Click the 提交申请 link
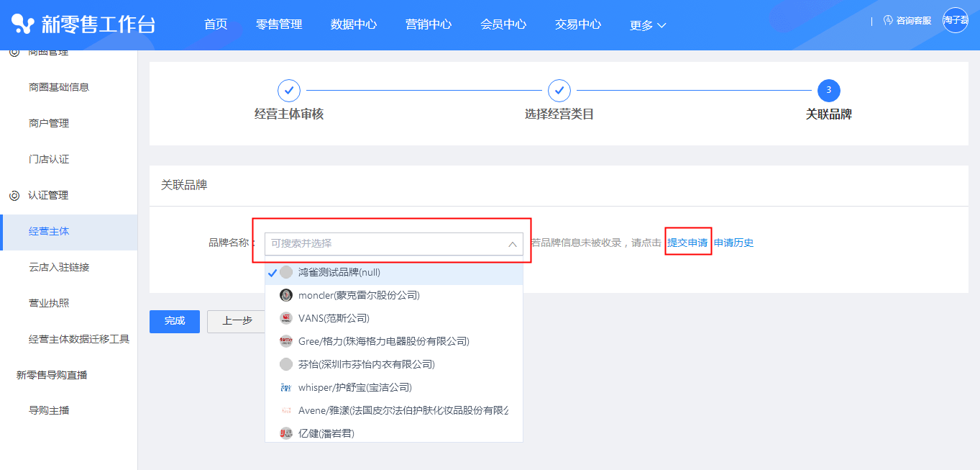The height and width of the screenshot is (470, 980). pyautogui.click(x=687, y=243)
